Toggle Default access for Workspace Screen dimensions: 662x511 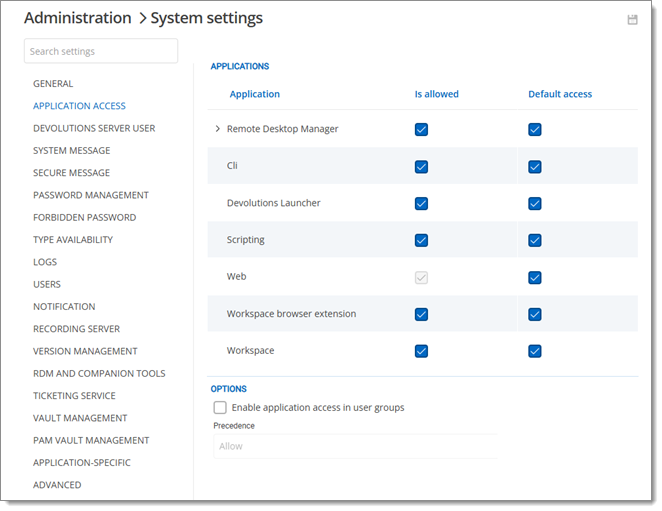pyautogui.click(x=535, y=351)
